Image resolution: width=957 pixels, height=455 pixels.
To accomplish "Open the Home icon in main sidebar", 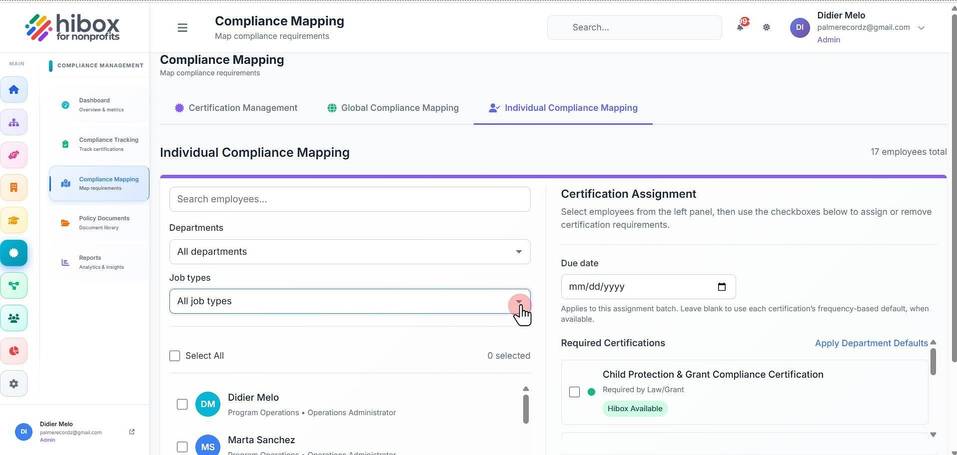I will click(13, 90).
